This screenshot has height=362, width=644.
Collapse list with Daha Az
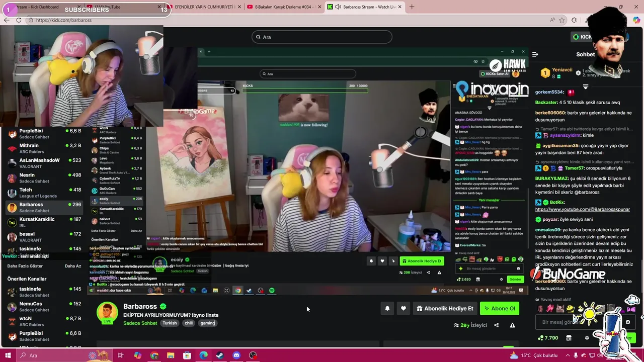point(73,266)
